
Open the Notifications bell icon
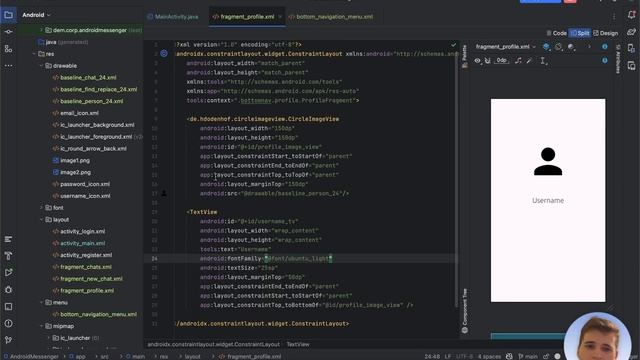tap(631, 15)
